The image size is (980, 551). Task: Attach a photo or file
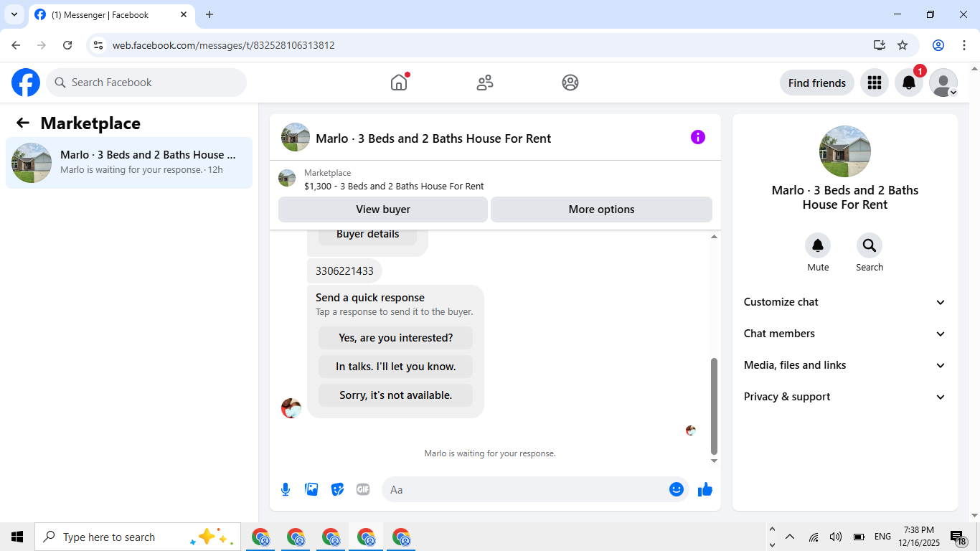click(311, 489)
